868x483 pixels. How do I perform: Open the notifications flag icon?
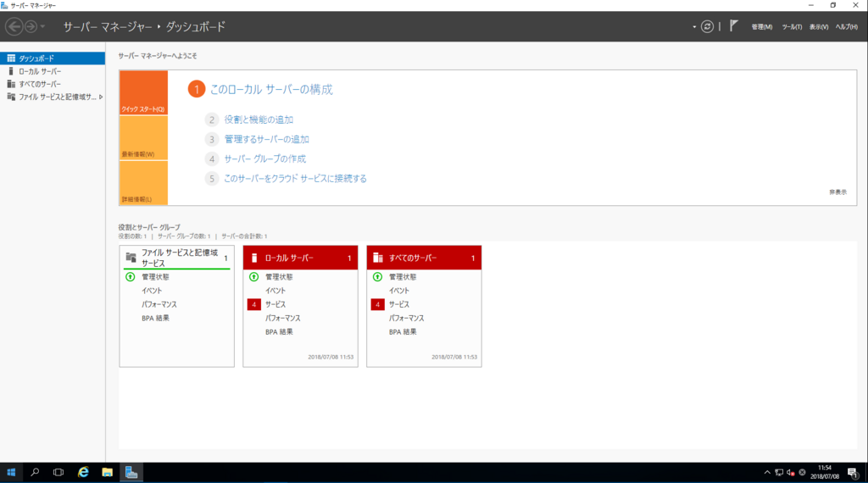pos(733,26)
